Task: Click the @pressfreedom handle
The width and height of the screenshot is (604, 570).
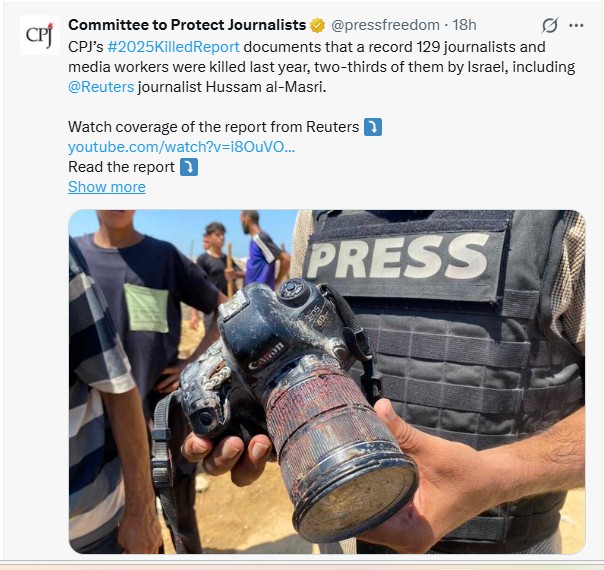Action: point(385,25)
